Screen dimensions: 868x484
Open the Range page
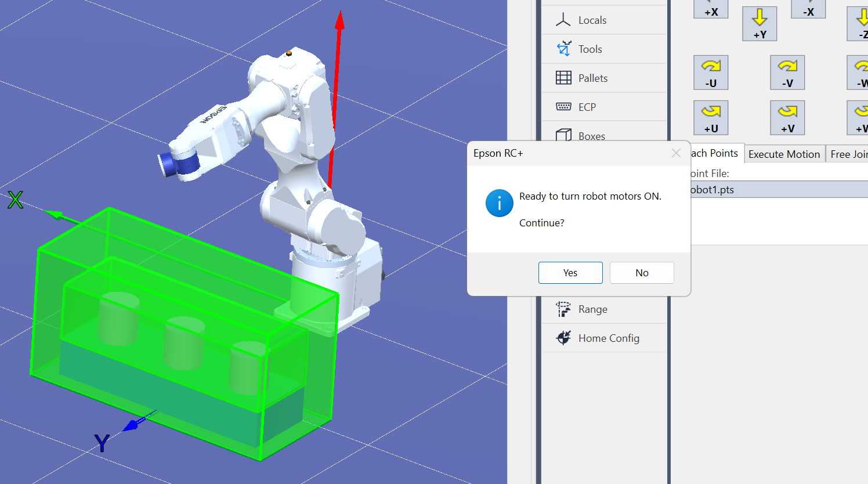(604, 309)
